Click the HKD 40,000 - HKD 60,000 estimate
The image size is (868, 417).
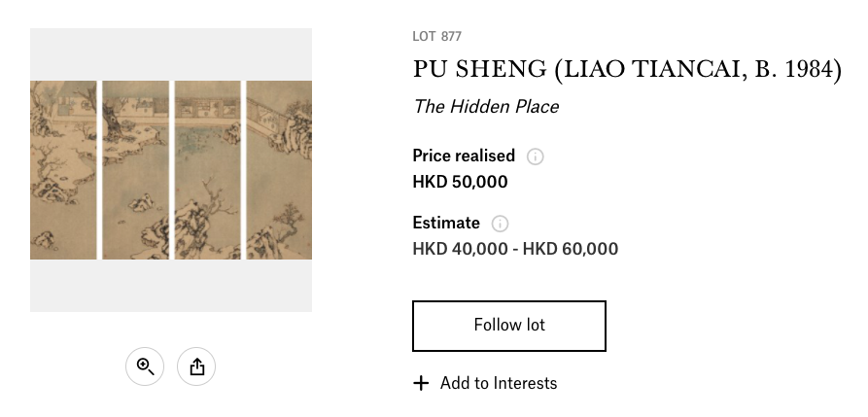(515, 249)
